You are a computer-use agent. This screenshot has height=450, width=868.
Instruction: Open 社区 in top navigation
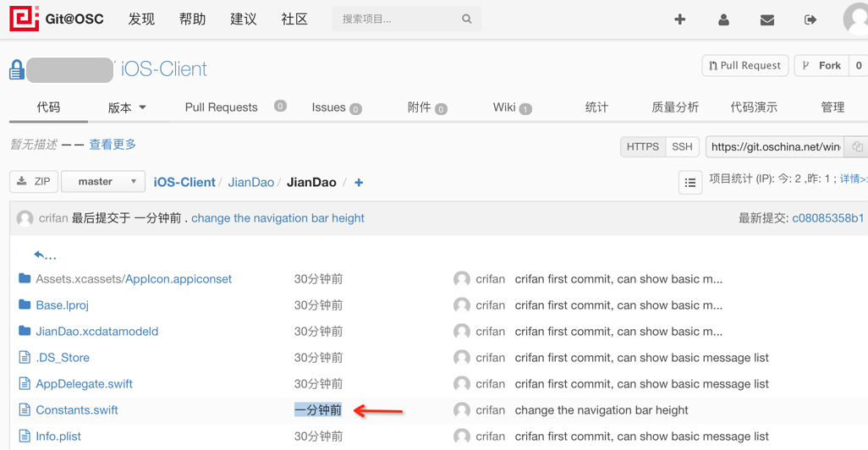[294, 19]
